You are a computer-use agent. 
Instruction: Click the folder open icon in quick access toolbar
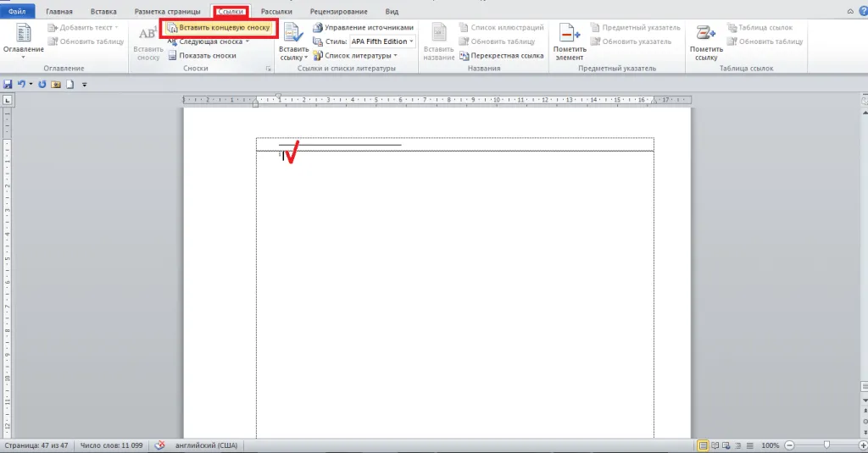coord(56,85)
